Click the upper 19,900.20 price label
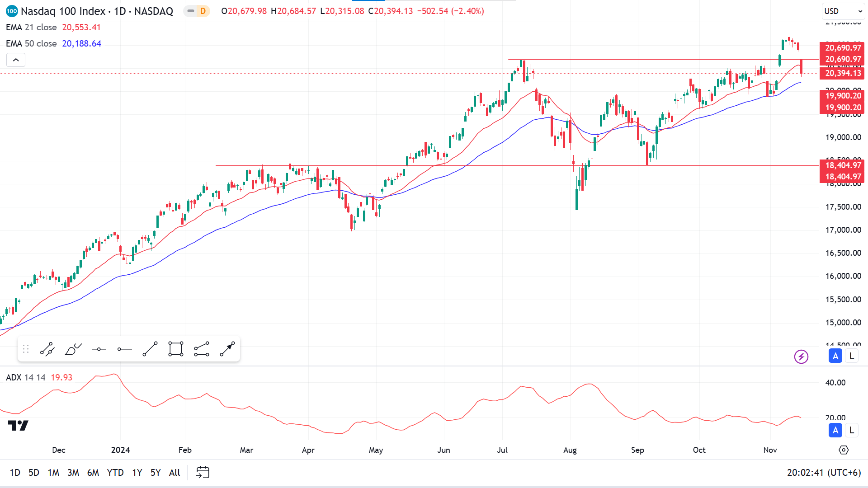 (x=842, y=96)
